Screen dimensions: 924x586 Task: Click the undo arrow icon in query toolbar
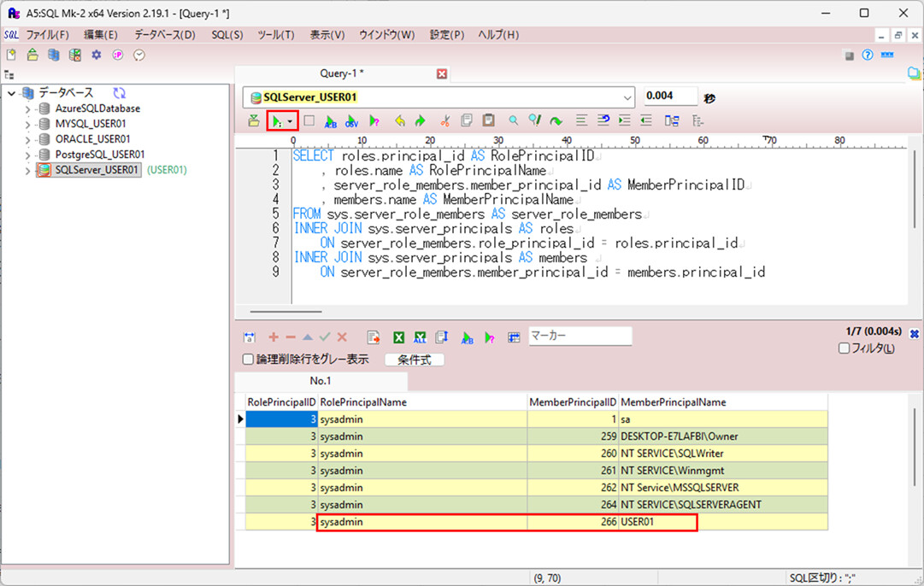[x=400, y=121]
